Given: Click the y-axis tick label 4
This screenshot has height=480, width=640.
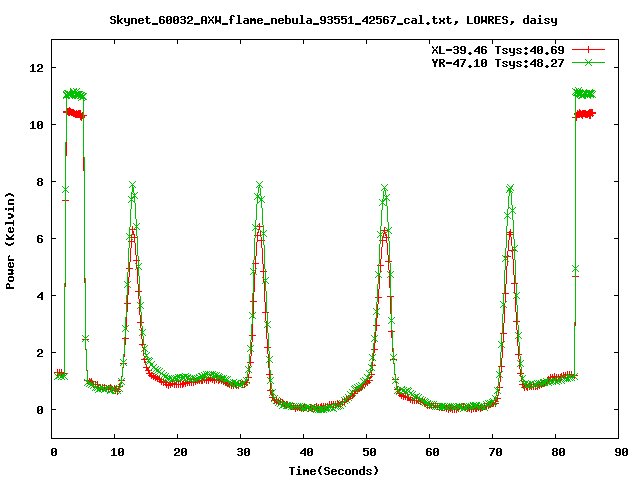Looking at the screenshot, I should [40, 296].
